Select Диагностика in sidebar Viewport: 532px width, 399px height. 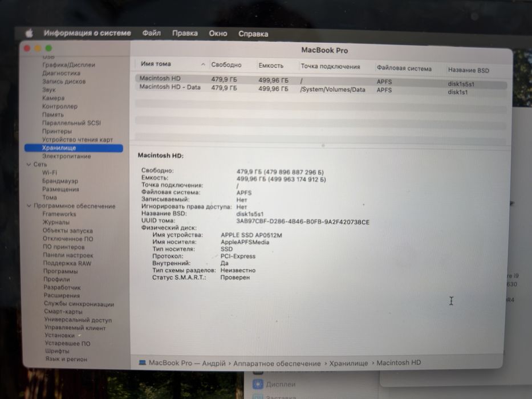61,73
